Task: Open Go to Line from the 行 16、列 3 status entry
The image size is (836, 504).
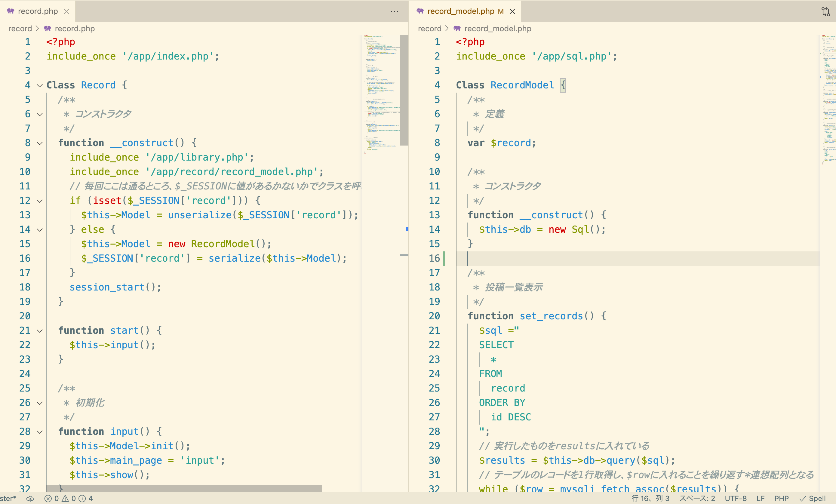Action: coord(650,498)
